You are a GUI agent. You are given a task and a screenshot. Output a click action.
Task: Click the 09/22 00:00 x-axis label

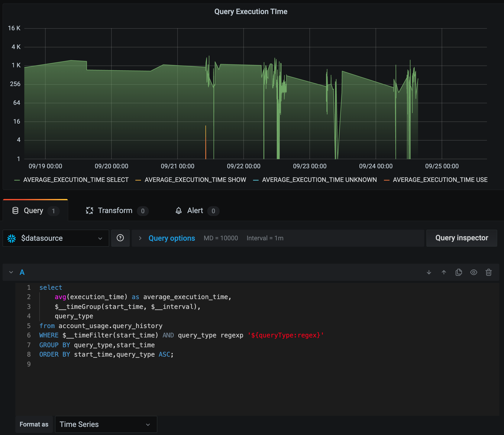[x=243, y=166]
